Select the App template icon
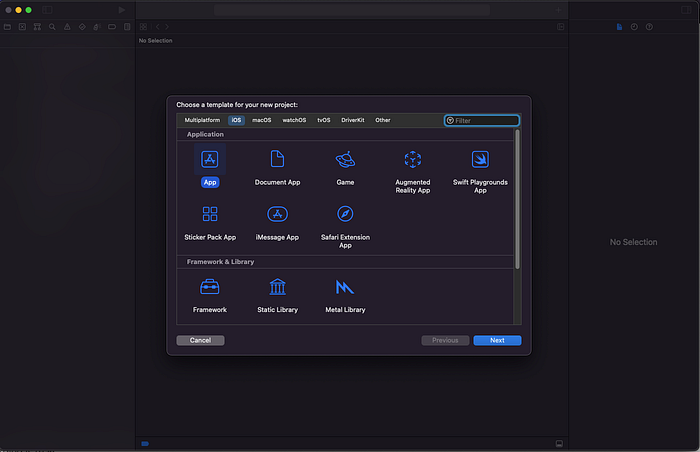Screen dimensions: 700x452 pyautogui.click(x=210, y=159)
